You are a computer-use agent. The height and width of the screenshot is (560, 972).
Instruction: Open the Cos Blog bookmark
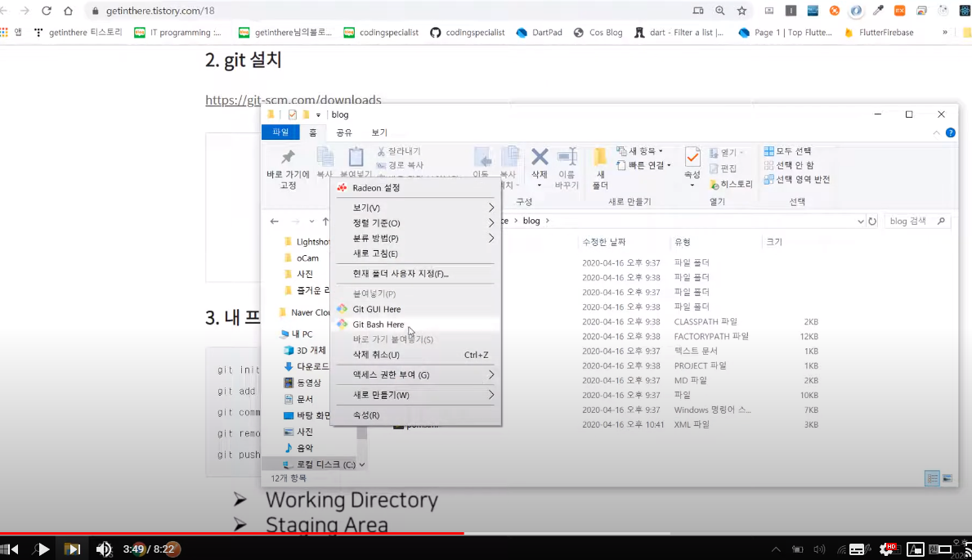click(598, 32)
